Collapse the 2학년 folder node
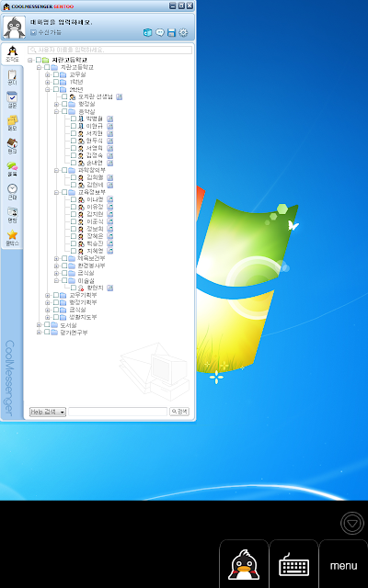 pyautogui.click(x=48, y=89)
